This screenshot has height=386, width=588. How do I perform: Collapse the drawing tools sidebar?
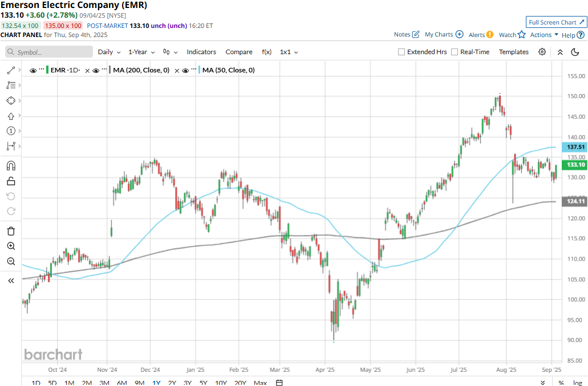[11, 281]
